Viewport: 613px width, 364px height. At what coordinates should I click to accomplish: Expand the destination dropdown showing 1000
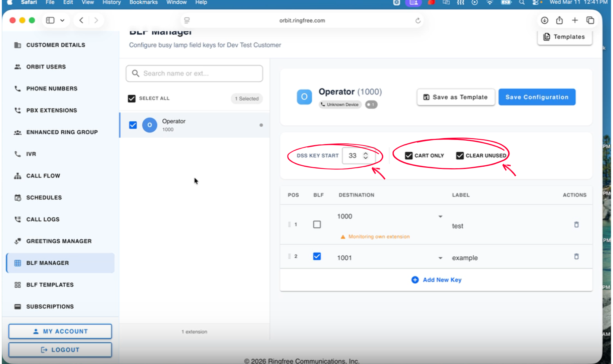tap(440, 217)
